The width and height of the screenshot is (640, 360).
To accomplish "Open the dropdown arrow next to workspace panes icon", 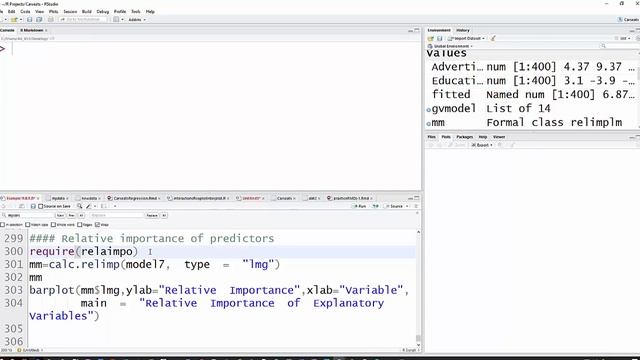I will [x=122, y=20].
